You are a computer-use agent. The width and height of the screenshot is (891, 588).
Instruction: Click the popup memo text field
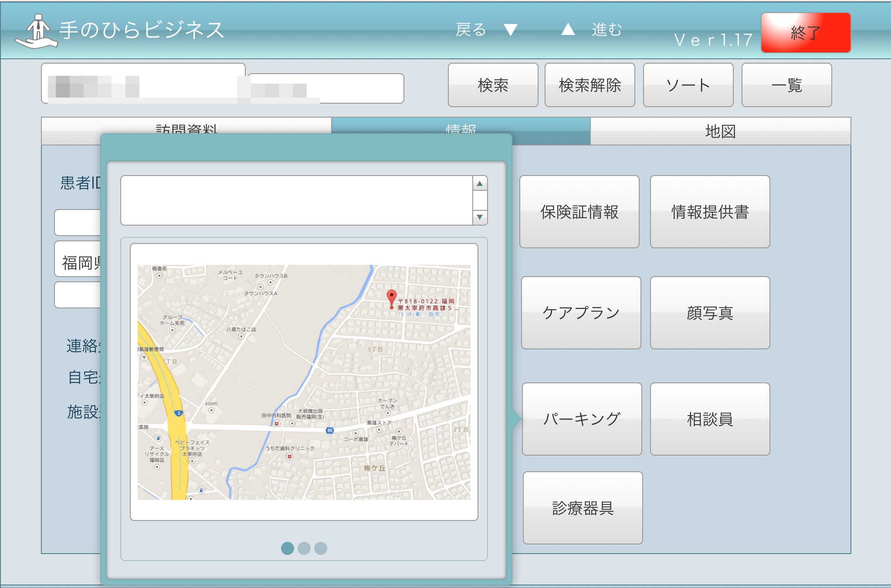click(x=296, y=200)
